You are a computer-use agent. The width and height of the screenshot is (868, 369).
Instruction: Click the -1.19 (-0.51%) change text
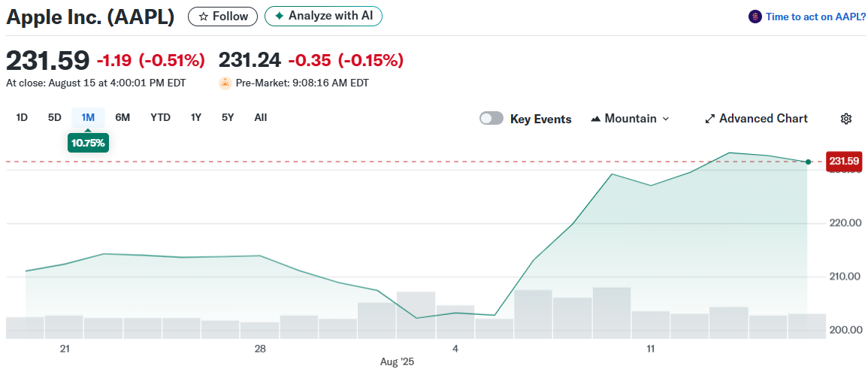(150, 60)
